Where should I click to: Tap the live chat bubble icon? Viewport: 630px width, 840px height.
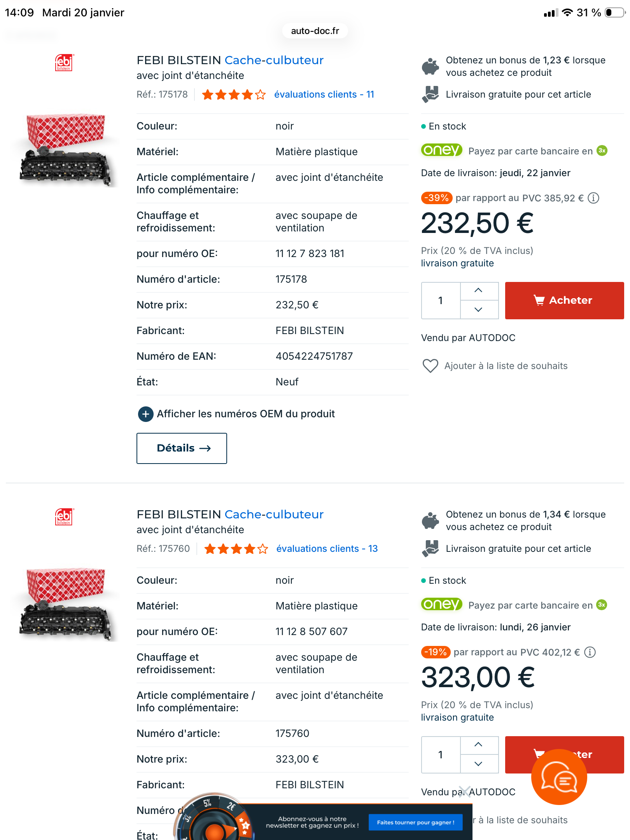point(559,777)
